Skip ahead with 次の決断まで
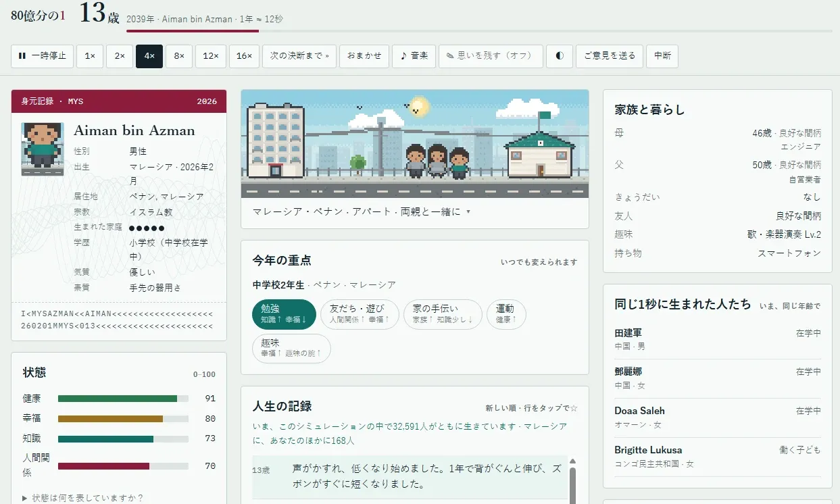Viewport: 840px width, 504px height. point(299,56)
